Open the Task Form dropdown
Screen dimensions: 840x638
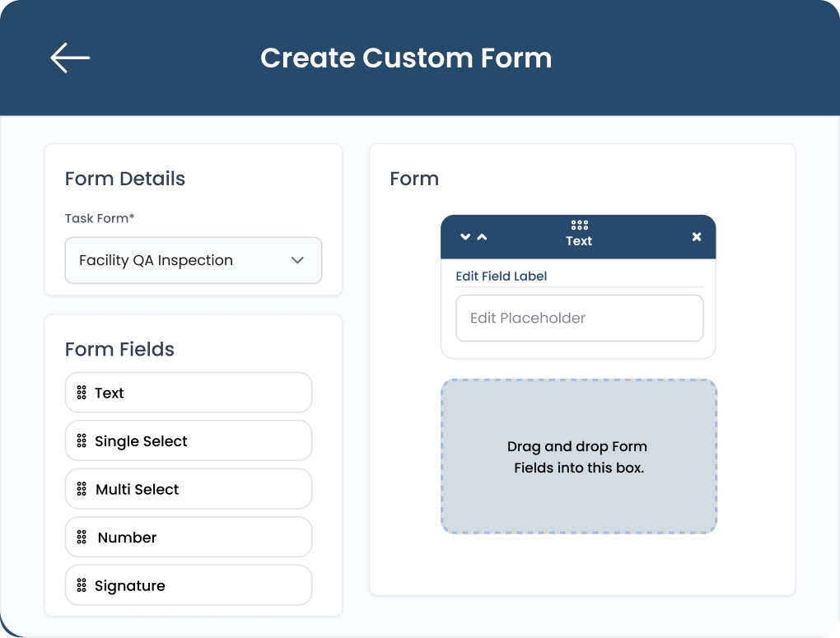tap(194, 260)
